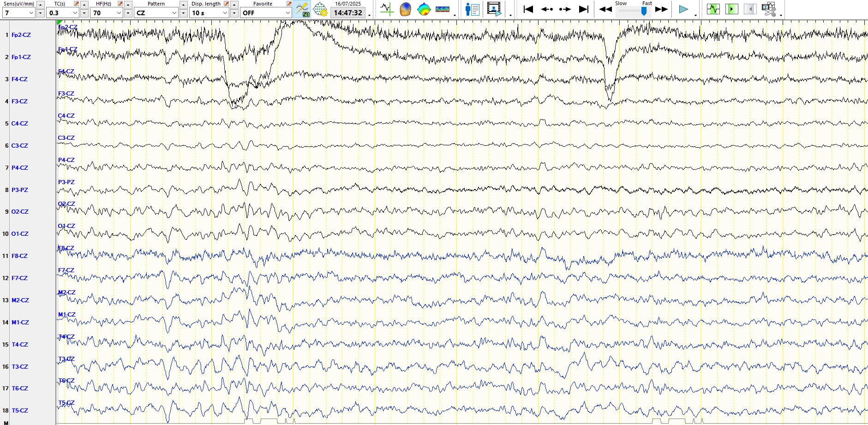Select the previous Pattern with up arrow
Screen dimensions: 868x425
click(184, 4)
